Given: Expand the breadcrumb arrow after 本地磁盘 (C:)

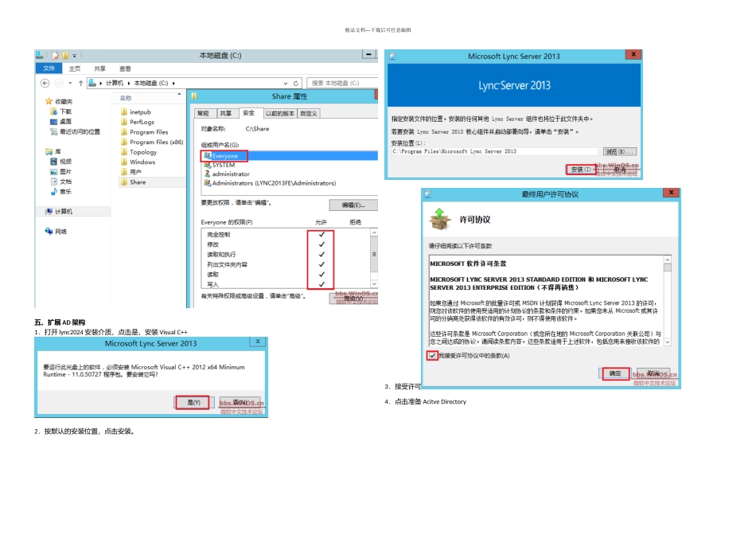Looking at the screenshot, I should coord(173,83).
